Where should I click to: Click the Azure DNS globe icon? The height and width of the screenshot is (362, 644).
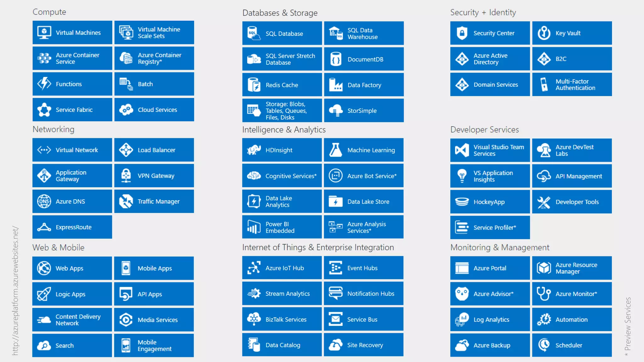tap(44, 201)
